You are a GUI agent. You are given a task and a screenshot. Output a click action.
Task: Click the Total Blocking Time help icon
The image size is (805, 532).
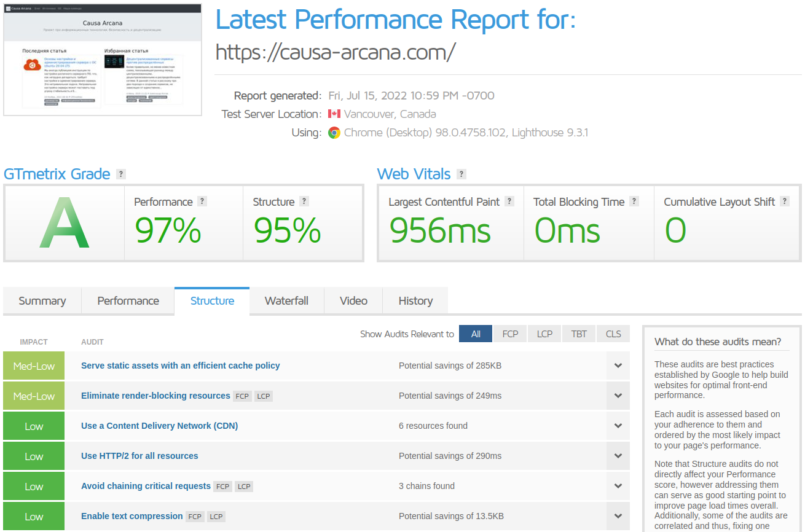[634, 201]
